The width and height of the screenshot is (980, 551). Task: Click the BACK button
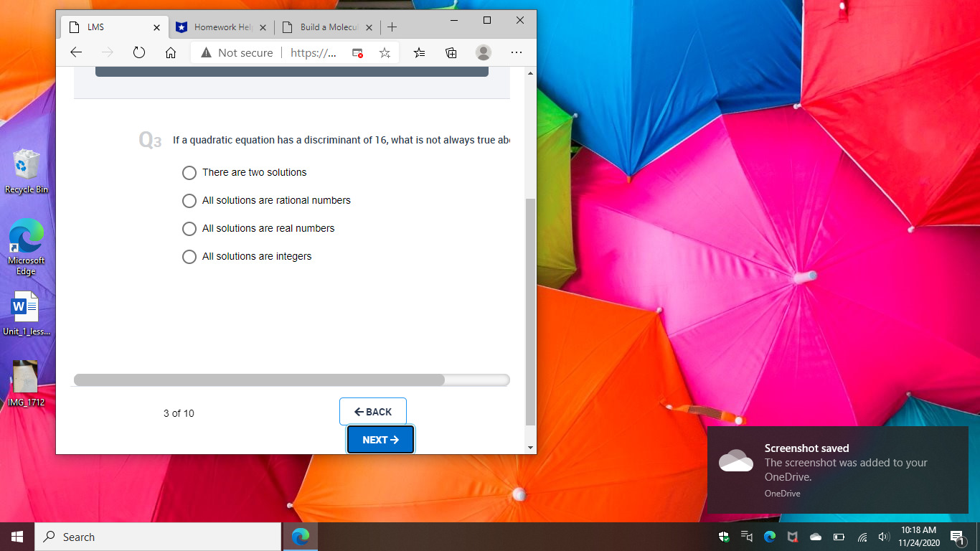[x=373, y=412]
